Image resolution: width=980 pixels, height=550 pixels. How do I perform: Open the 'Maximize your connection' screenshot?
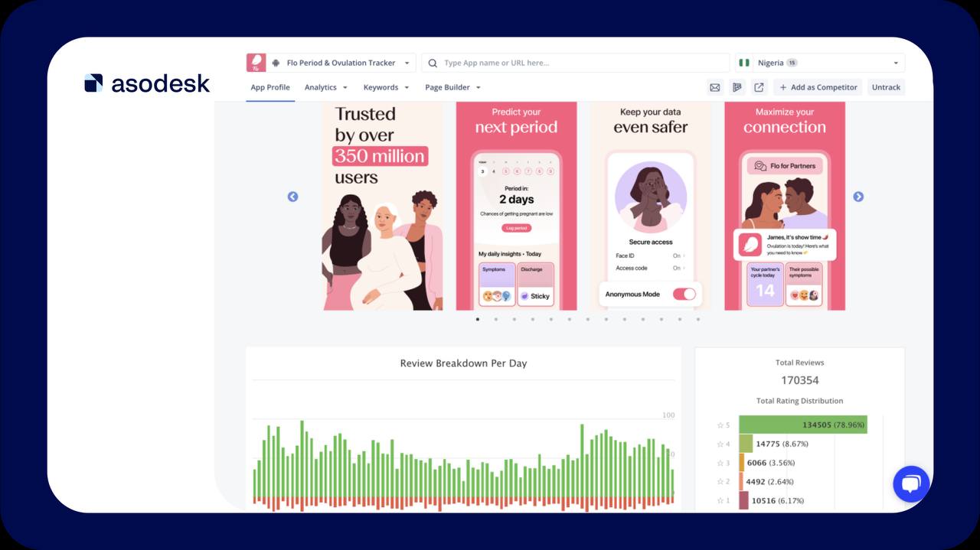tap(785, 206)
